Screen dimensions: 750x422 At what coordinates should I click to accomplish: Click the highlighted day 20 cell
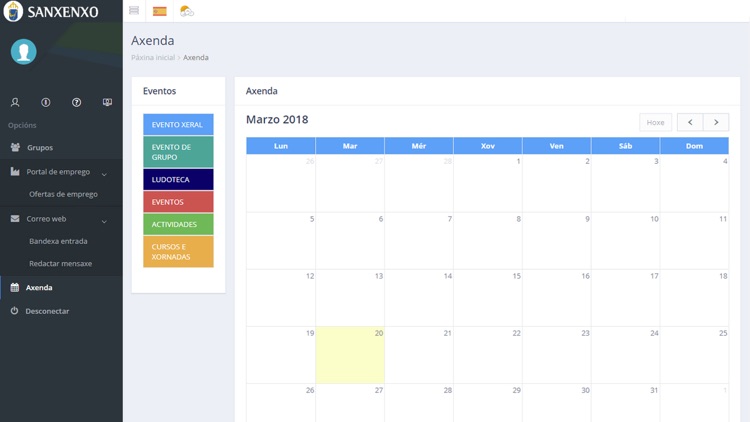350,355
